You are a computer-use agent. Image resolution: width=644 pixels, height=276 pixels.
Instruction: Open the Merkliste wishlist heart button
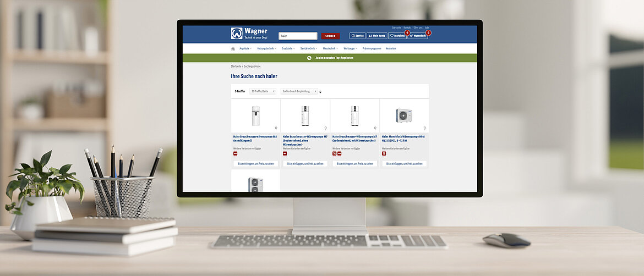click(397, 36)
